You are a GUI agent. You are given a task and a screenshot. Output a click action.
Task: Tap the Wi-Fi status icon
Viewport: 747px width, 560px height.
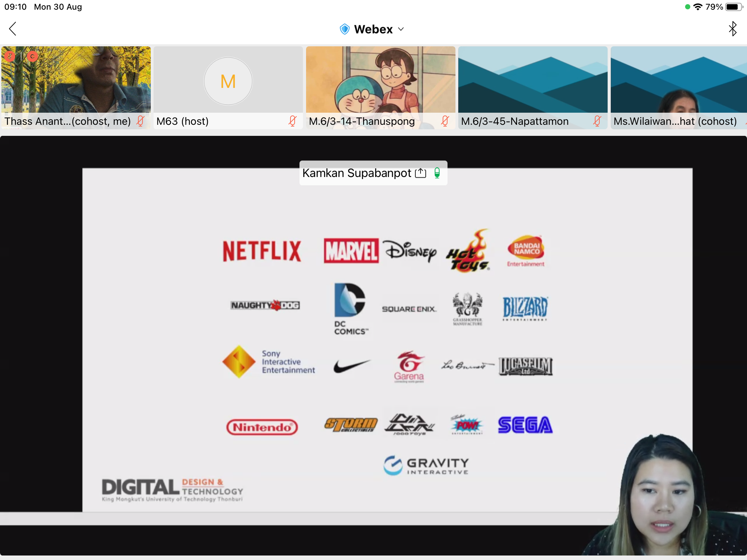(698, 7)
